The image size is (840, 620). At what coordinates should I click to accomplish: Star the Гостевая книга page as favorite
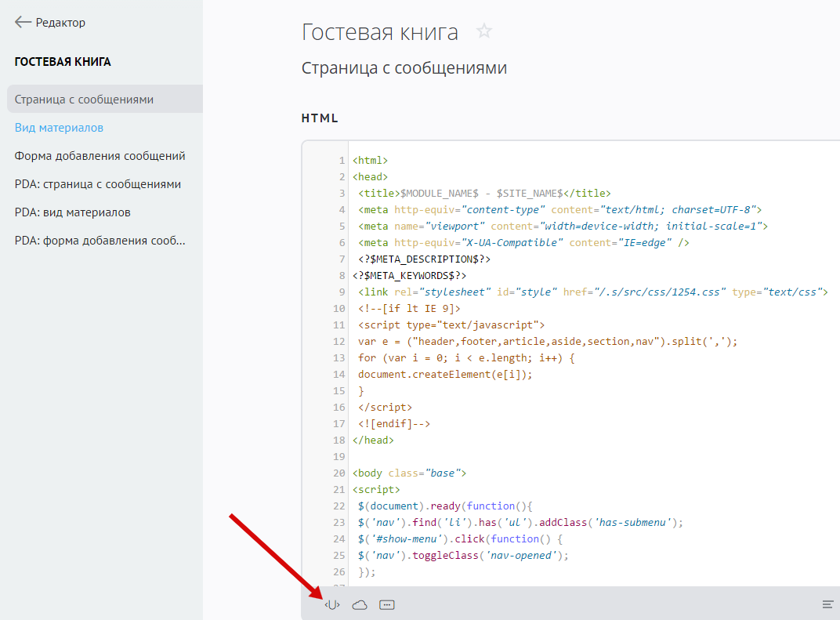click(x=484, y=31)
